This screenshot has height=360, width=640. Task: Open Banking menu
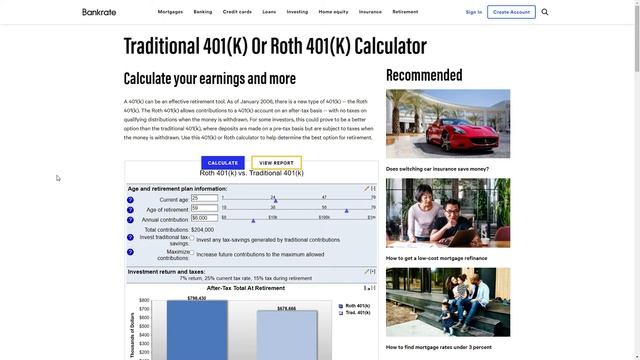(x=203, y=12)
